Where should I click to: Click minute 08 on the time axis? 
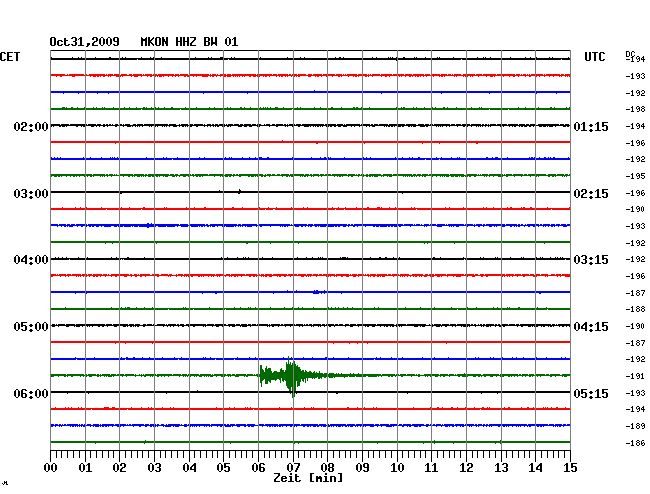tap(327, 467)
